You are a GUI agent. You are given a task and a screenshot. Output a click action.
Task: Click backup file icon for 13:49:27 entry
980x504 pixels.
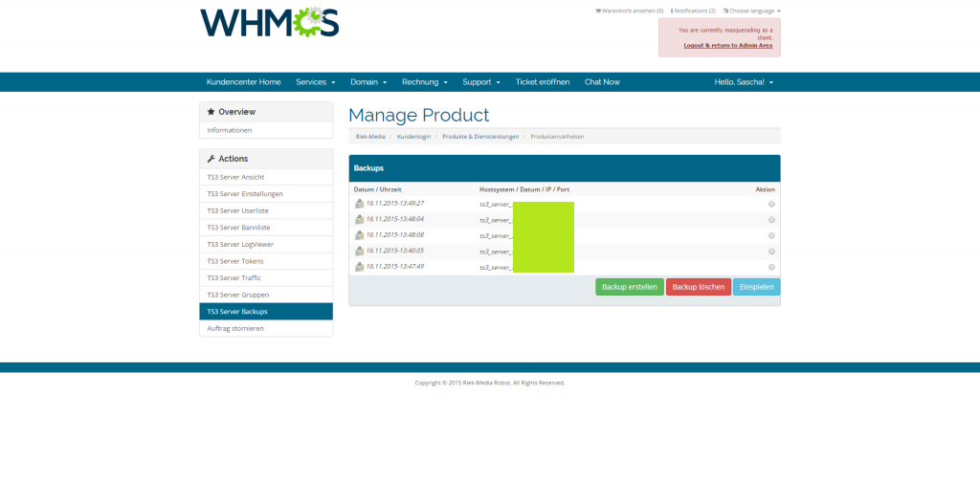(x=359, y=204)
